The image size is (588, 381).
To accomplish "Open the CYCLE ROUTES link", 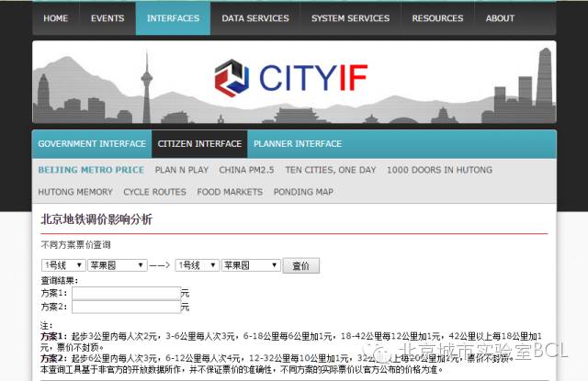I will coord(155,192).
